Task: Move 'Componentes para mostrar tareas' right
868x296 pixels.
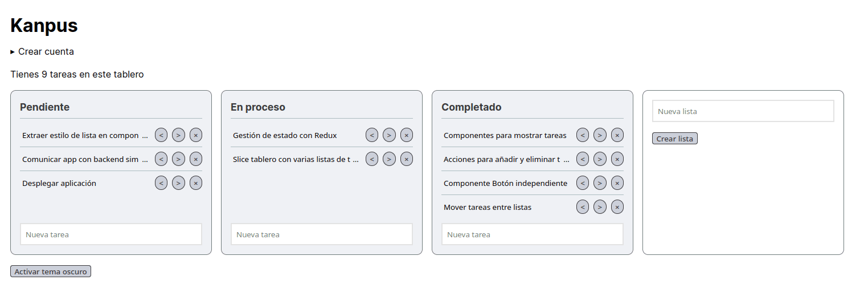Action: pyautogui.click(x=600, y=135)
